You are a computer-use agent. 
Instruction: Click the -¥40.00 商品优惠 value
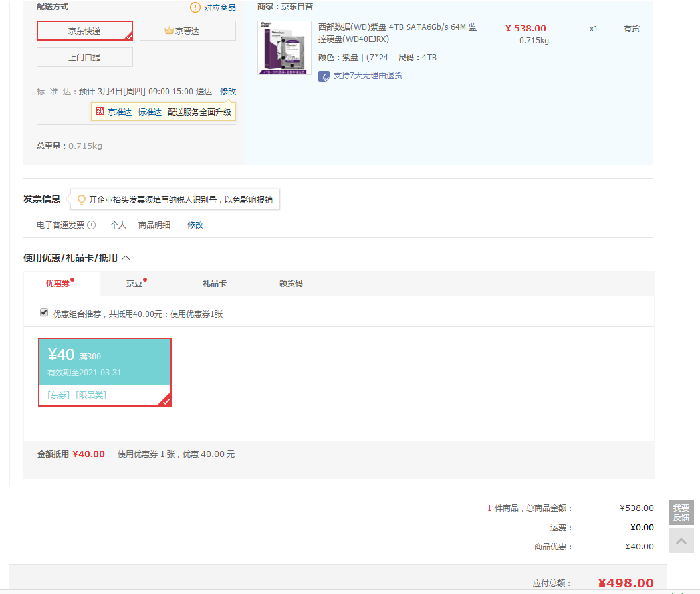638,546
